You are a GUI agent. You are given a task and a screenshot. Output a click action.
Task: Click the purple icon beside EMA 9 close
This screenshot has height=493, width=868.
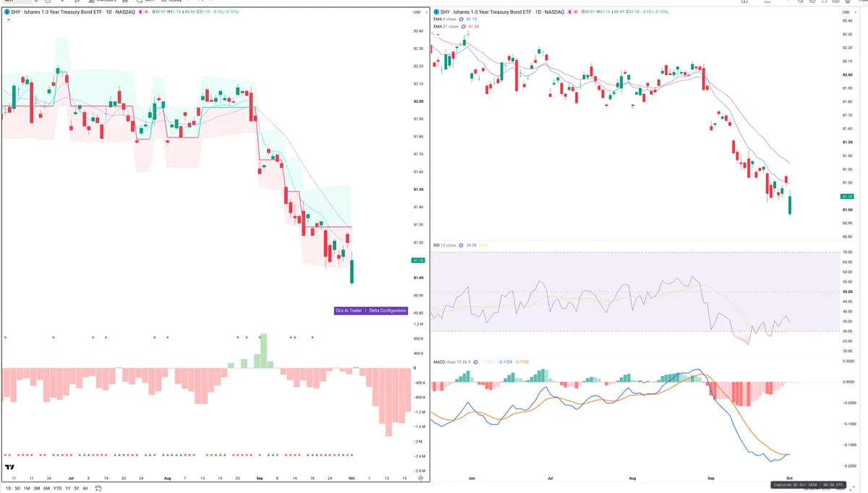tap(463, 20)
